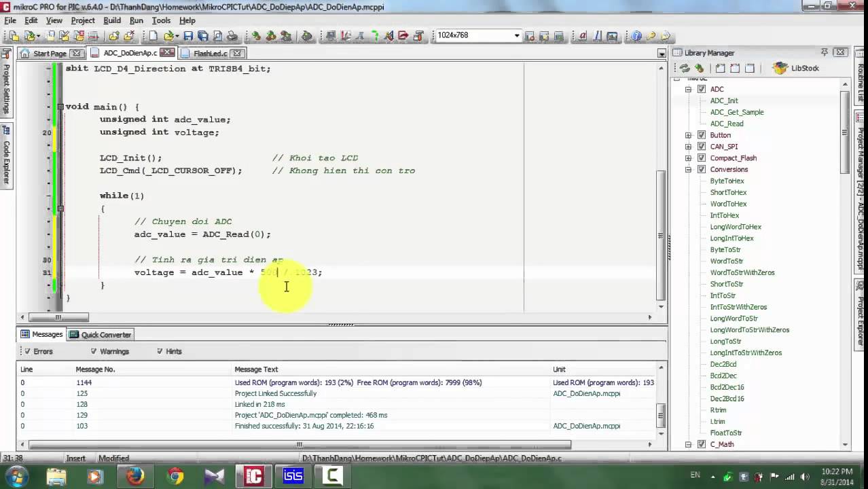Toggle the C_Math library checkbox
Screen dimensions: 868x489
702,445
